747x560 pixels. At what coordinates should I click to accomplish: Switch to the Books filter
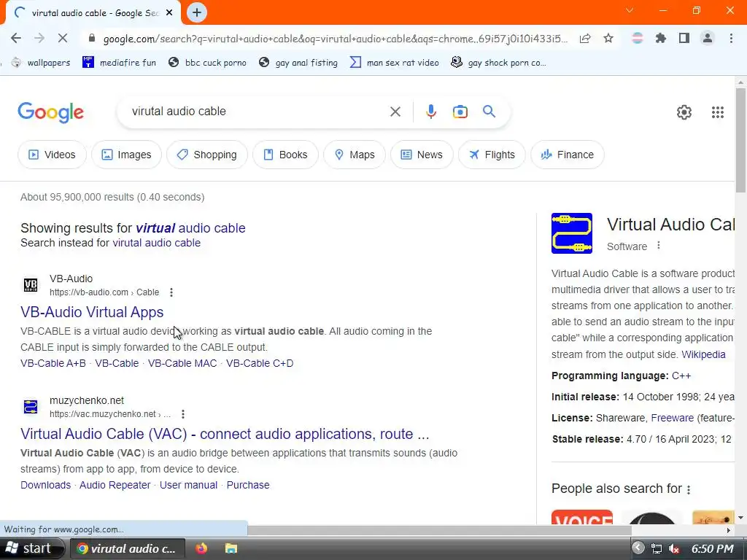coord(285,155)
